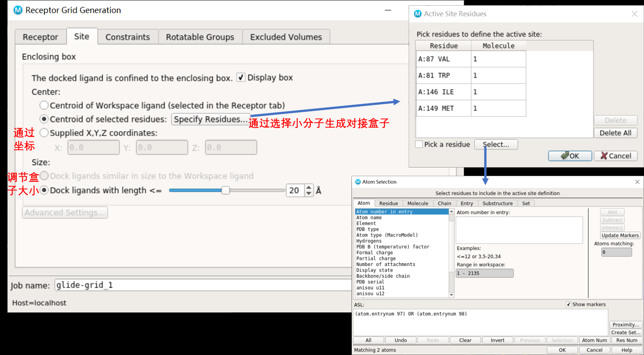Click the ASL expression text area
Image resolution: width=644 pixels, height=355 pixels.
pos(480,322)
